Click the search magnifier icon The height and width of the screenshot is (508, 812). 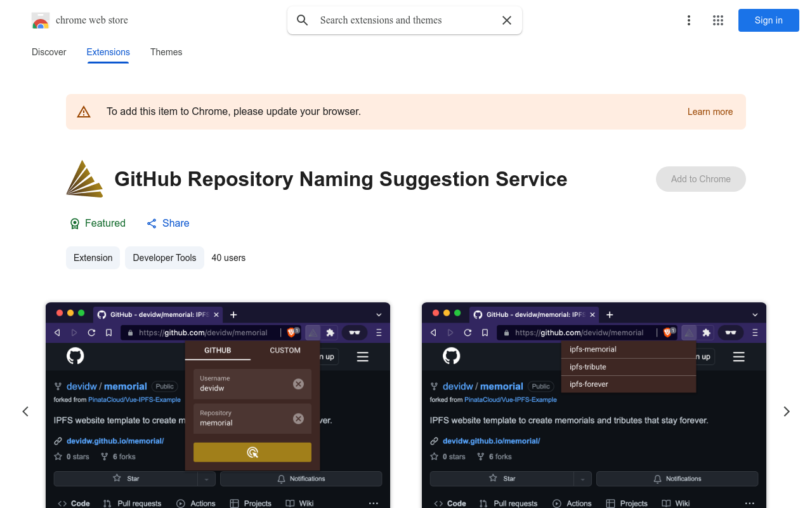pyautogui.click(x=303, y=20)
